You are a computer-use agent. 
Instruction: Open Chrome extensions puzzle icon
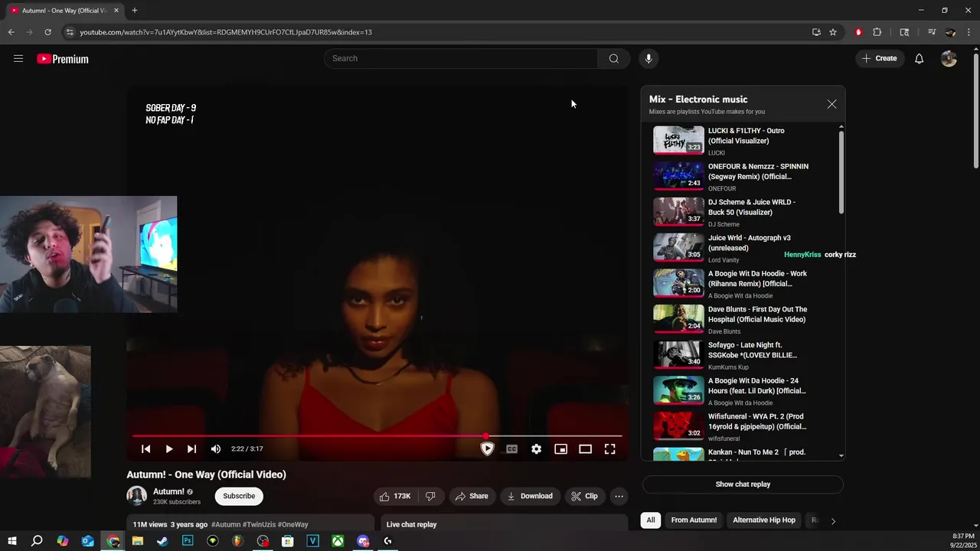tap(877, 32)
